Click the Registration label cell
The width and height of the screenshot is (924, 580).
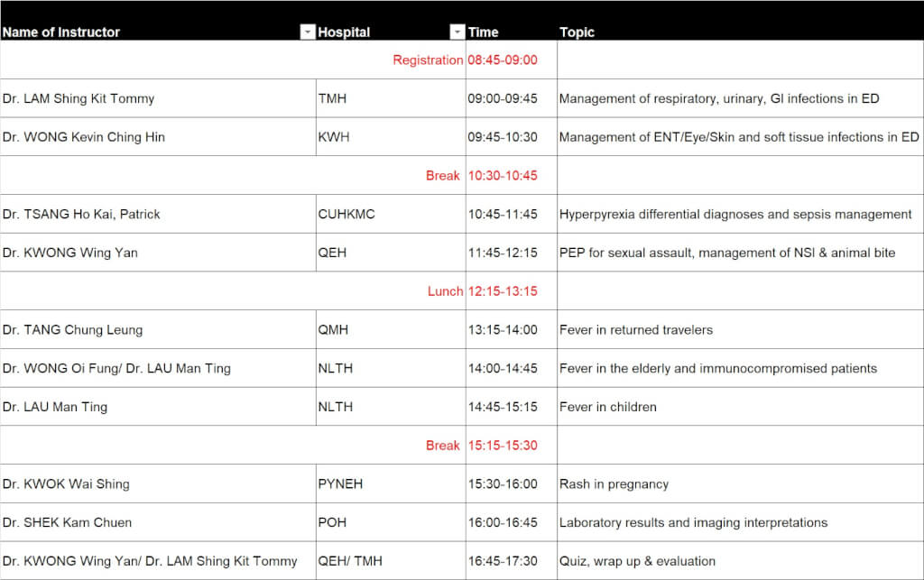click(427, 60)
